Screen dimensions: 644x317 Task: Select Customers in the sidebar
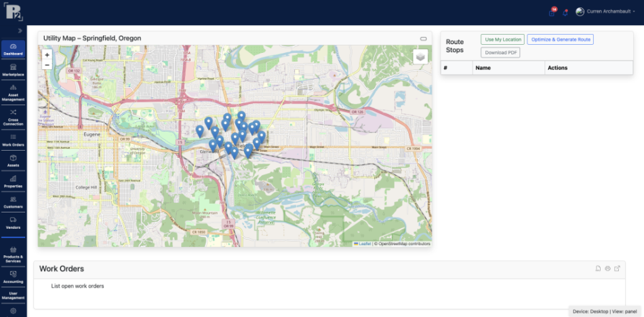[13, 202]
